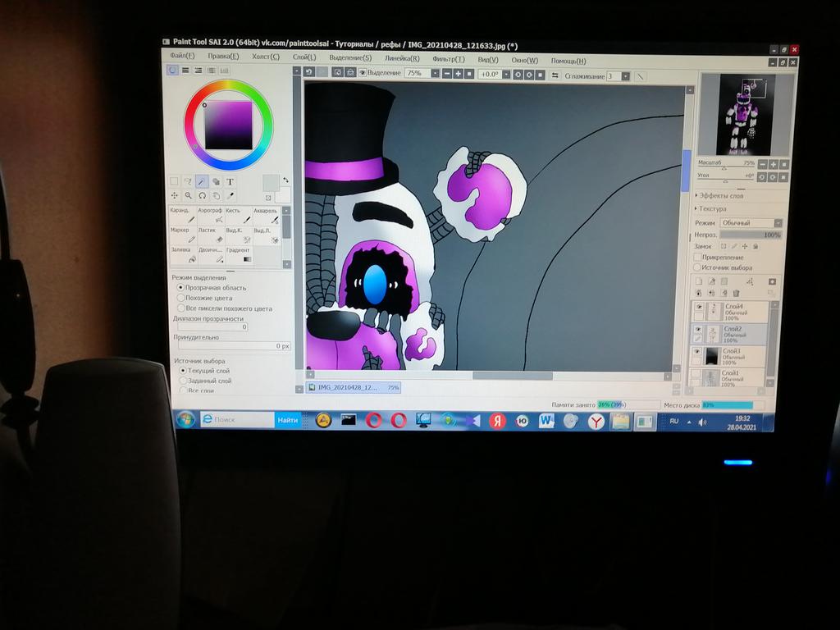
Task: Open Windows Start menu orb
Action: point(186,419)
